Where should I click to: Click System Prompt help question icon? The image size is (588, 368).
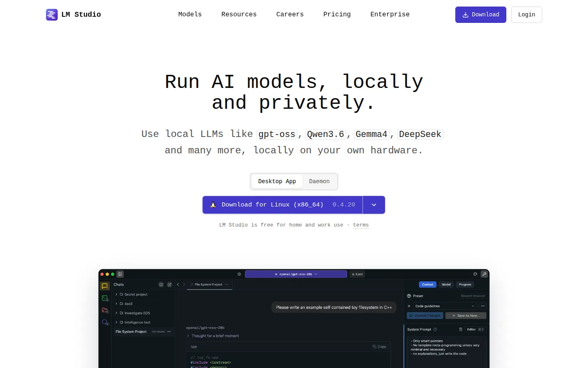[435, 330]
